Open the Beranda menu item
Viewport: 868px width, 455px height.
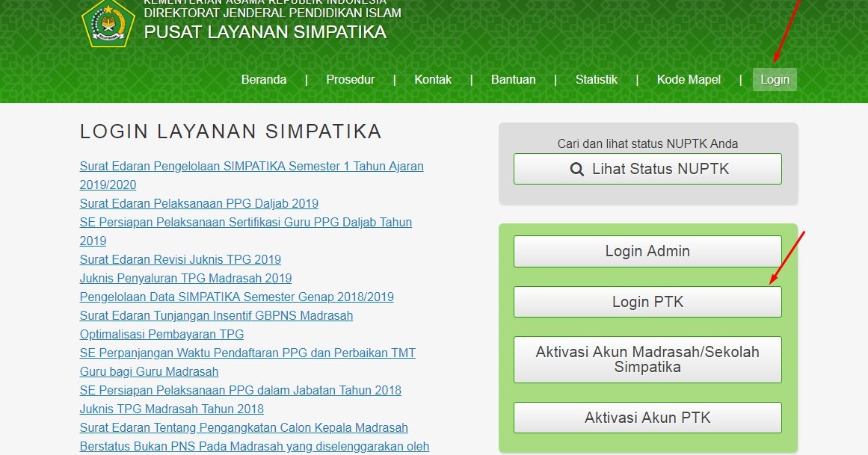[263, 79]
